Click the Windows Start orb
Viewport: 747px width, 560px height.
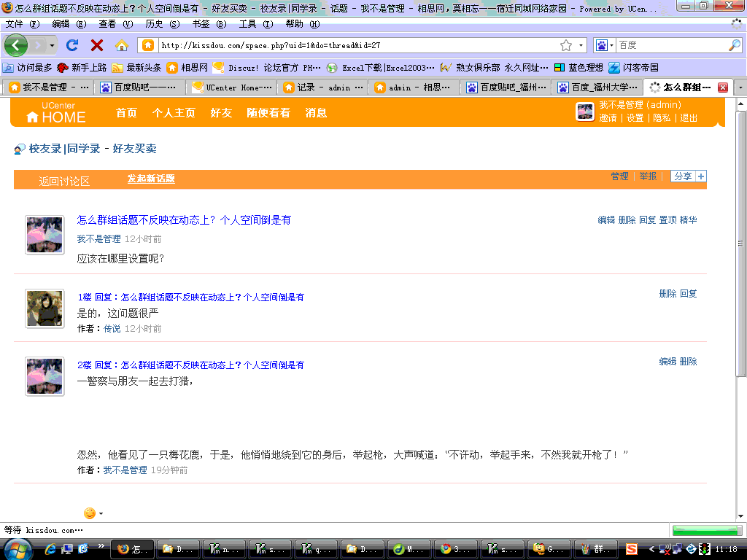(18, 548)
